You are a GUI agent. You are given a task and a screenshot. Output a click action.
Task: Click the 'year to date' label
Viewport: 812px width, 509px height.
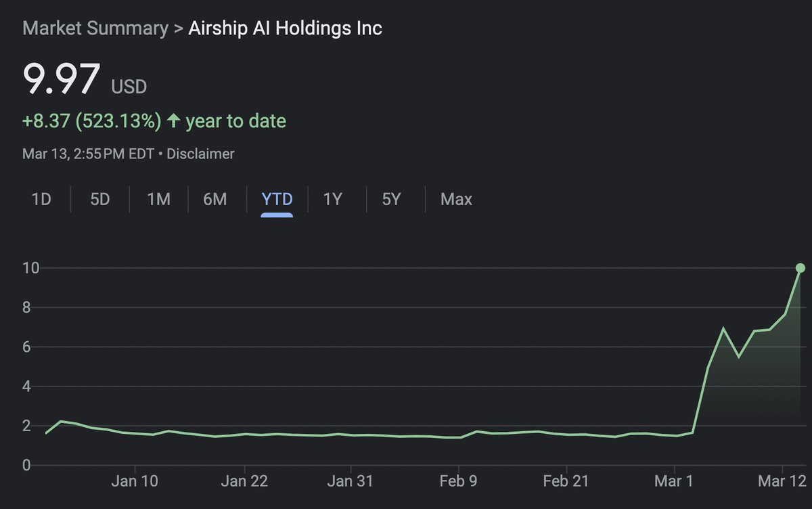coord(236,121)
